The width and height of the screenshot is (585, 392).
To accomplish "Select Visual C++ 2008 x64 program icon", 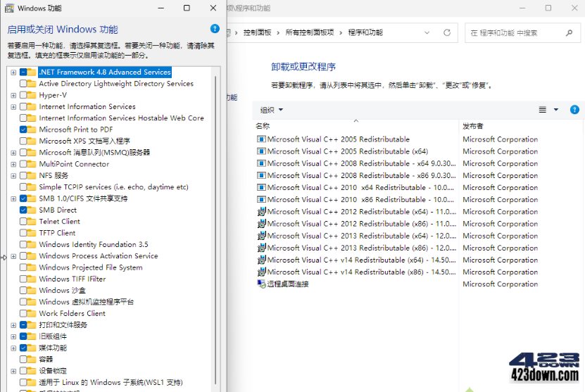I will [261, 163].
